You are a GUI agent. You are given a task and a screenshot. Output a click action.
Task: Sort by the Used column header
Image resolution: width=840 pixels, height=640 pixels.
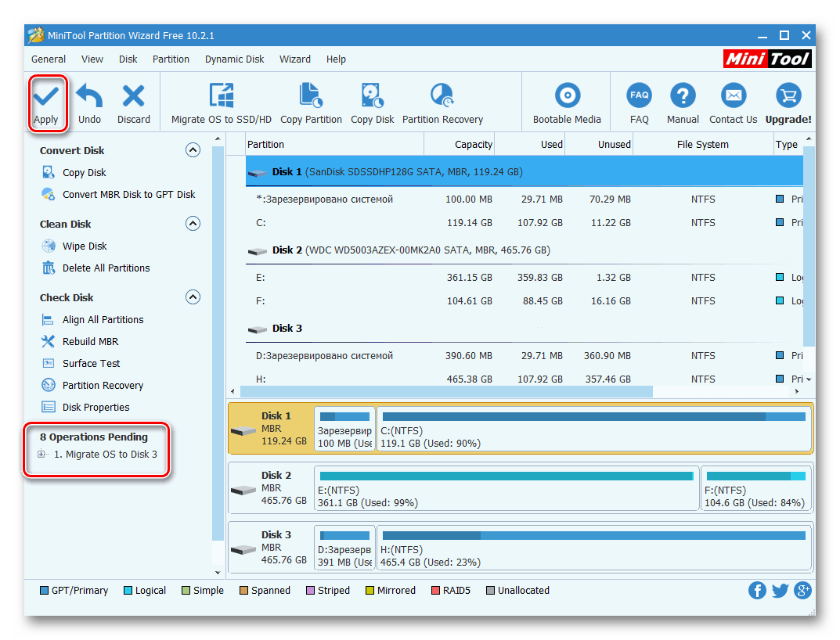530,145
